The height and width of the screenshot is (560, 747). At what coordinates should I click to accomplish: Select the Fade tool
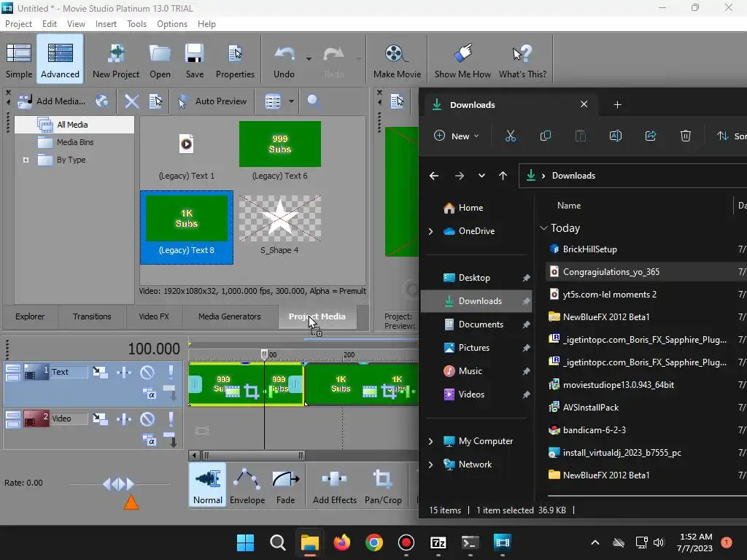285,486
